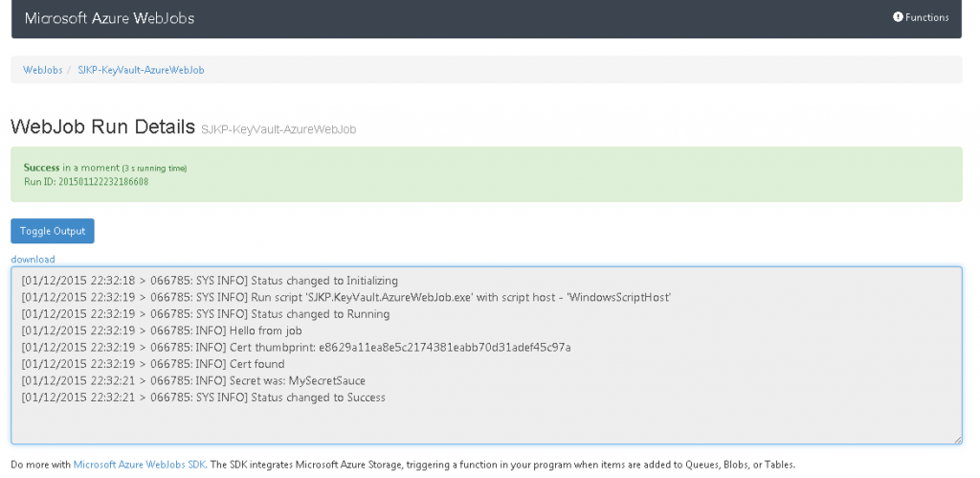Screen dimensions: 980x478
Task: Open SJKP-KeyVault-AzureWebJob breadcrumb link
Action: (141, 70)
